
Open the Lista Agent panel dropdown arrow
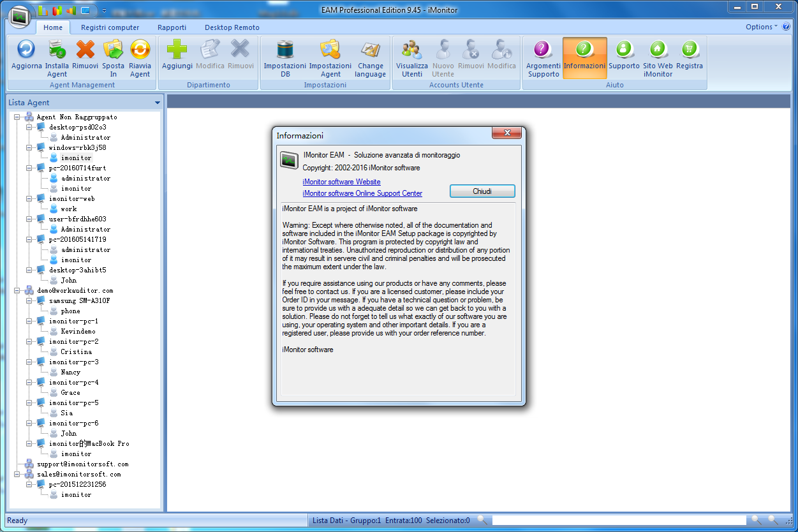coord(157,103)
